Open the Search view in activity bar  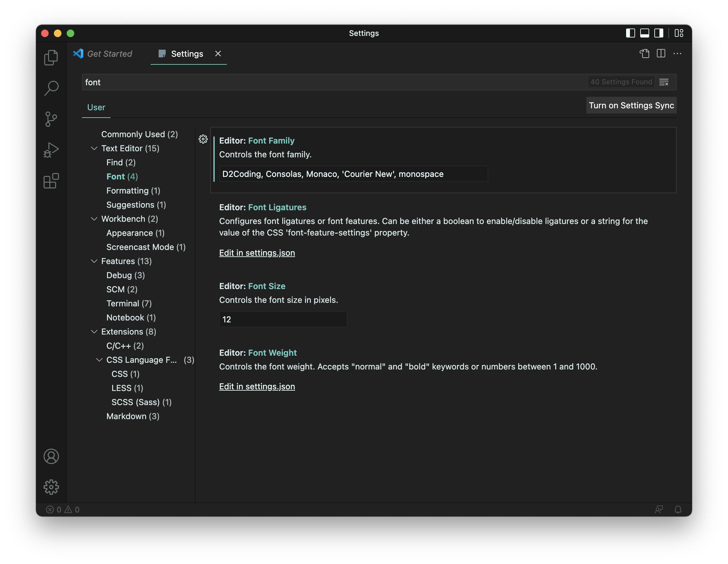click(51, 88)
